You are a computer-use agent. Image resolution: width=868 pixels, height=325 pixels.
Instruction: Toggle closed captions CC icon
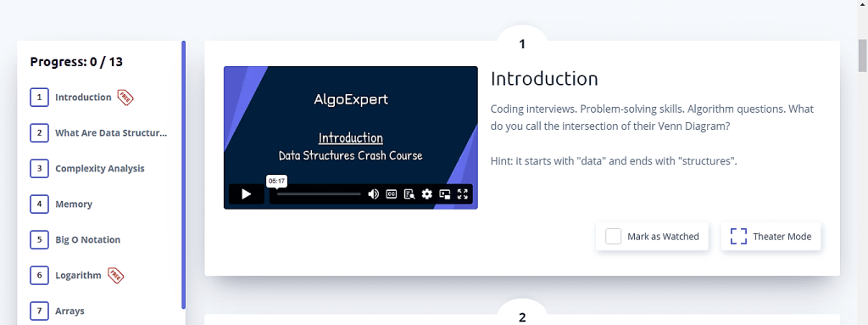coord(392,194)
